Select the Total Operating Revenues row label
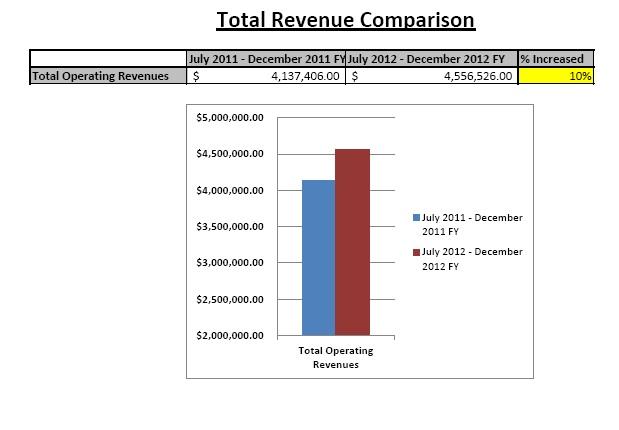Screen dimensions: 619x430 pyautogui.click(x=108, y=76)
